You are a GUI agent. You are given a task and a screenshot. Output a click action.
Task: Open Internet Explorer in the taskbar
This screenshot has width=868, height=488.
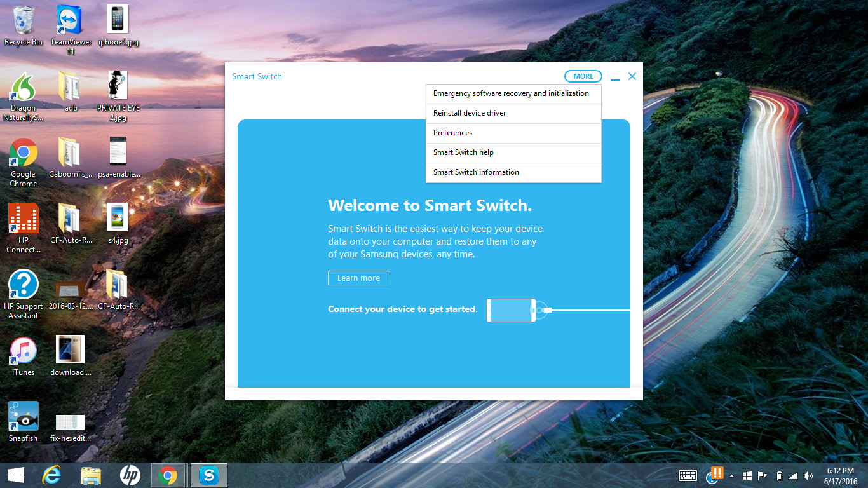point(51,475)
